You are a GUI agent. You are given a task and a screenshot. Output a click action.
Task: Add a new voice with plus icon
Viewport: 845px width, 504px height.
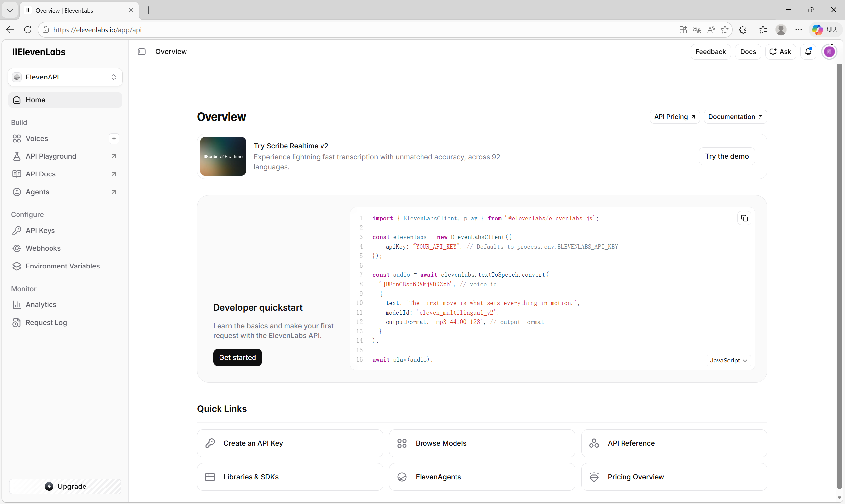coord(114,139)
